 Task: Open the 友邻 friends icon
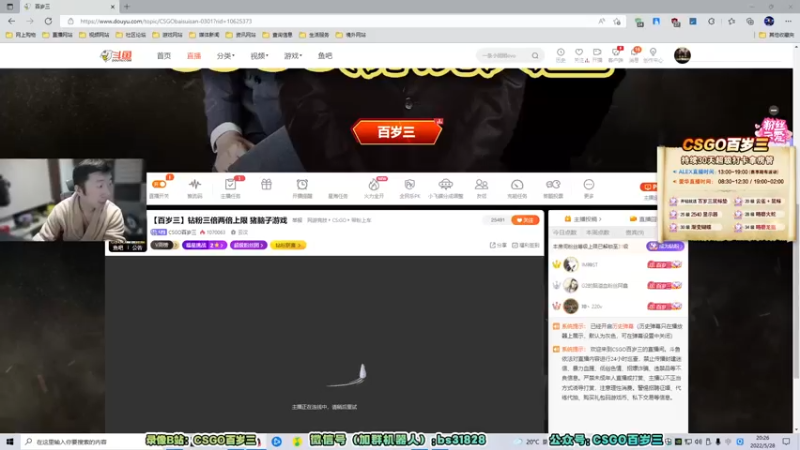click(481, 185)
